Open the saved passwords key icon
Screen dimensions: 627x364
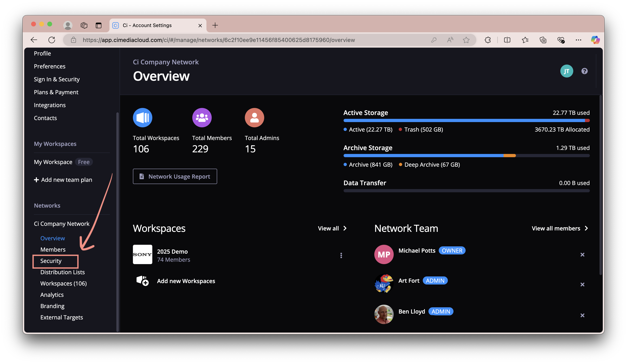coord(434,40)
